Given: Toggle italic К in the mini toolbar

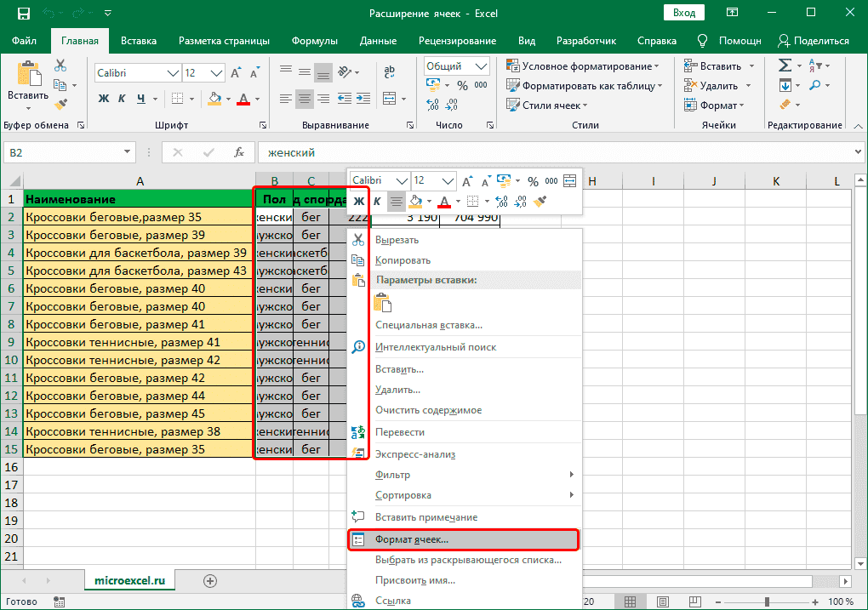Looking at the screenshot, I should (x=377, y=202).
